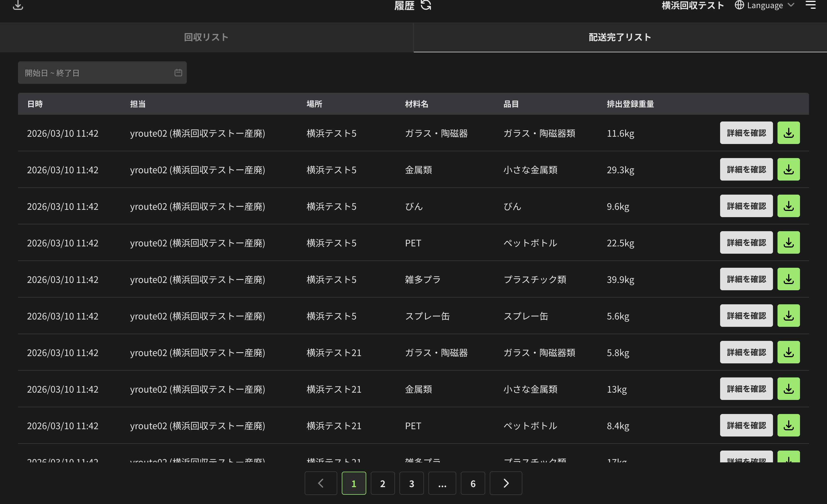Click the 日時 column header
Image resolution: width=827 pixels, height=504 pixels.
35,104
